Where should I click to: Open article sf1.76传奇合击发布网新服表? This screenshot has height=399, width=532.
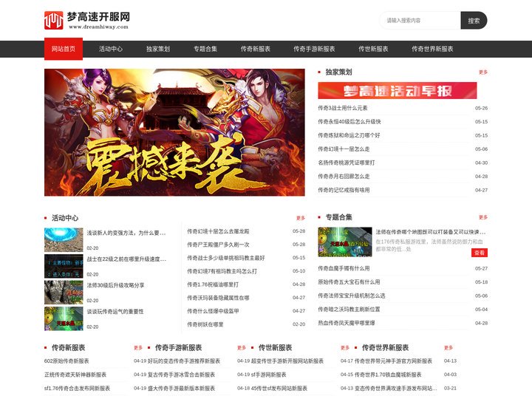[77, 388]
